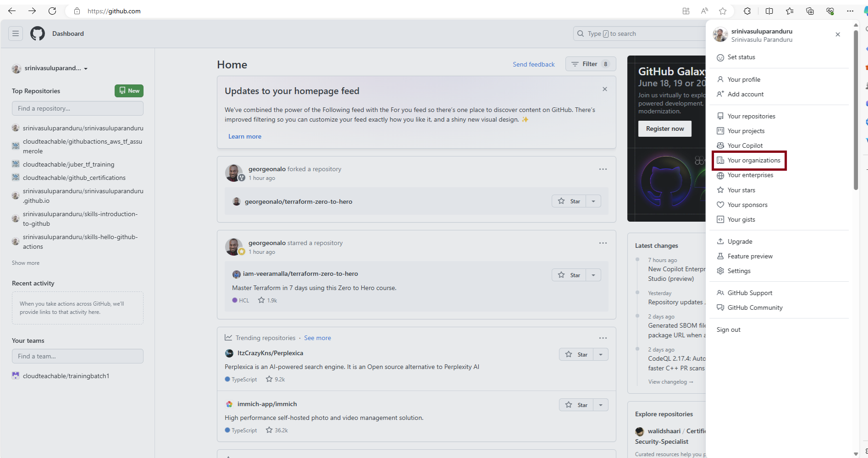The height and width of the screenshot is (458, 868).
Task: Create a new repository with the New button
Action: tap(129, 91)
